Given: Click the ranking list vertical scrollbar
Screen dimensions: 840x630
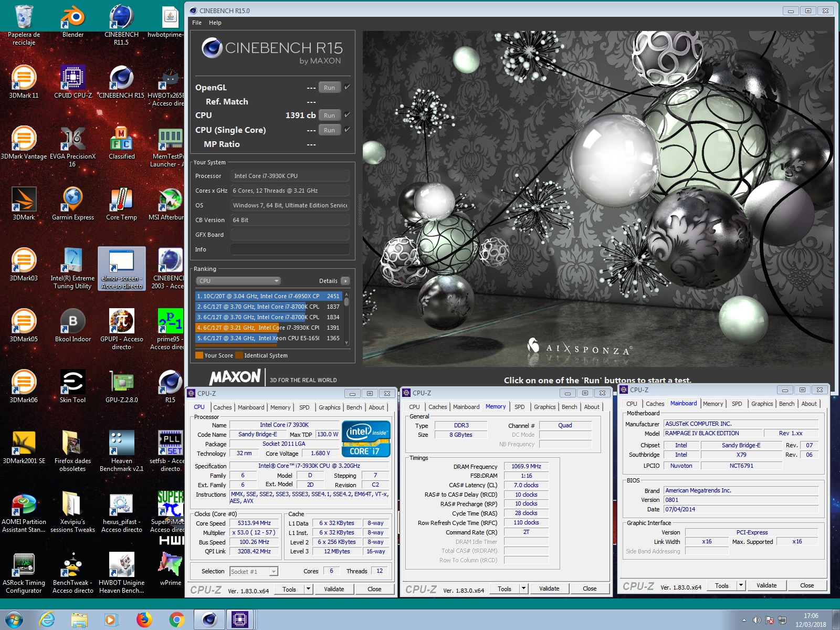Looking at the screenshot, I should [346, 317].
